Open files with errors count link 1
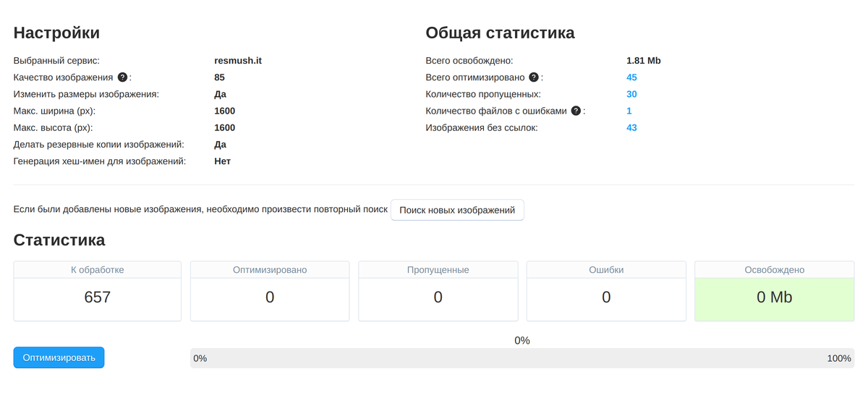The image size is (868, 393). pyautogui.click(x=629, y=111)
